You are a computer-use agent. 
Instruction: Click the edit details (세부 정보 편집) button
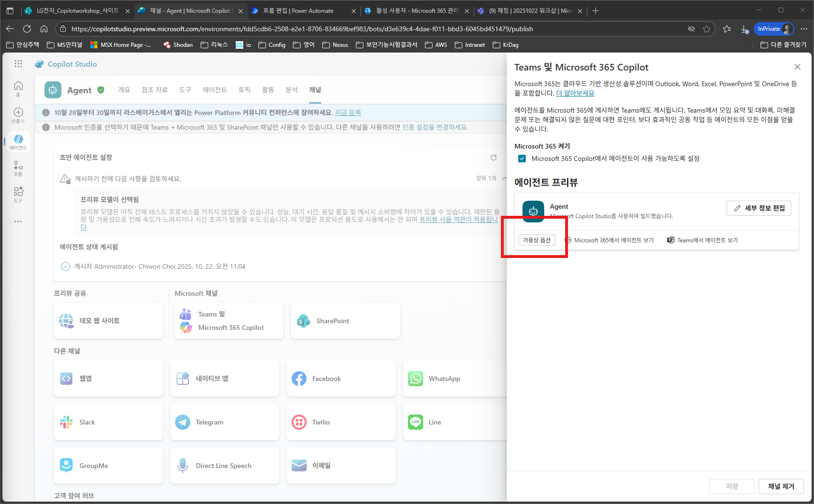click(759, 208)
